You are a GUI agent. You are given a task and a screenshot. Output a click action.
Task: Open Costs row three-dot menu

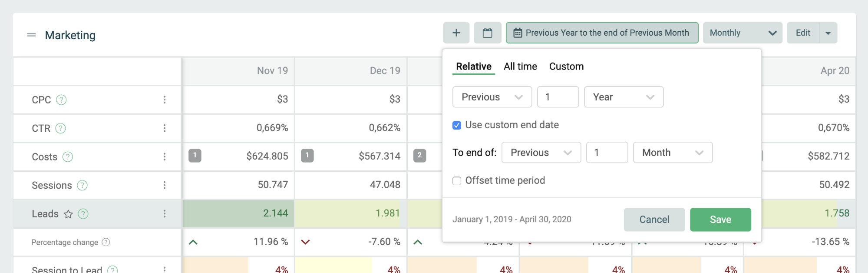pyautogui.click(x=165, y=156)
